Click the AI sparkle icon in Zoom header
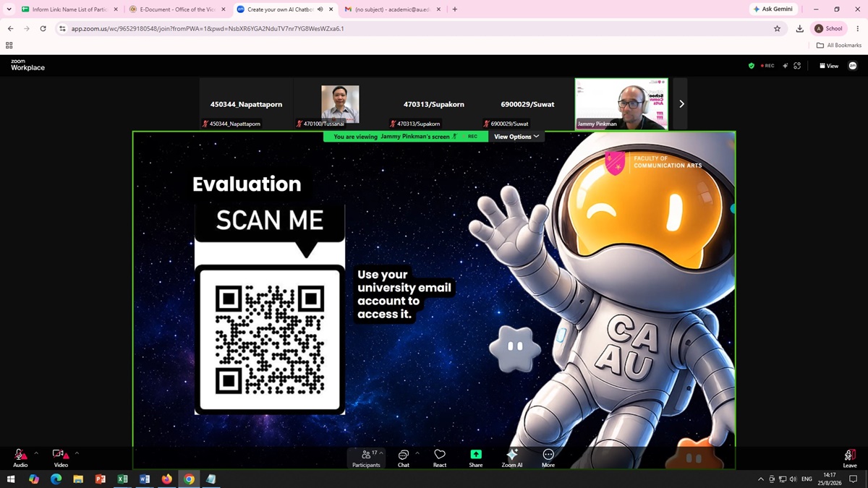Image resolution: width=868 pixels, height=488 pixels. [x=784, y=66]
